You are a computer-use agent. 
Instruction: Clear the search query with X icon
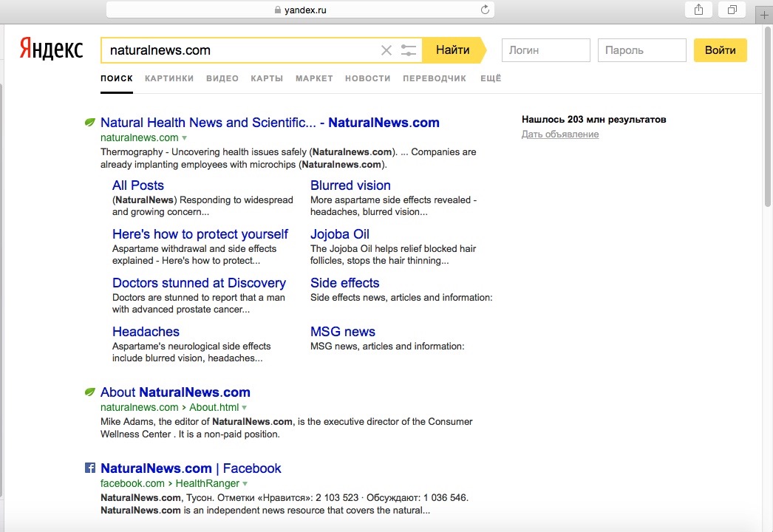pos(386,50)
